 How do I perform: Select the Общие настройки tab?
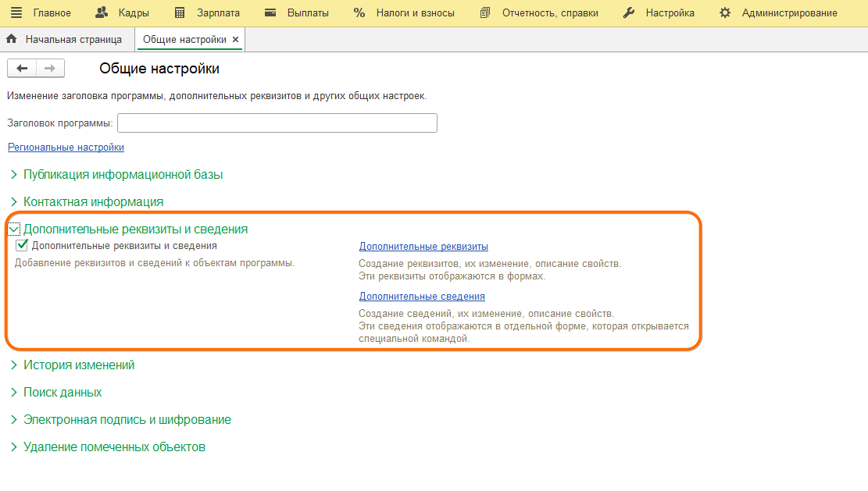point(184,40)
